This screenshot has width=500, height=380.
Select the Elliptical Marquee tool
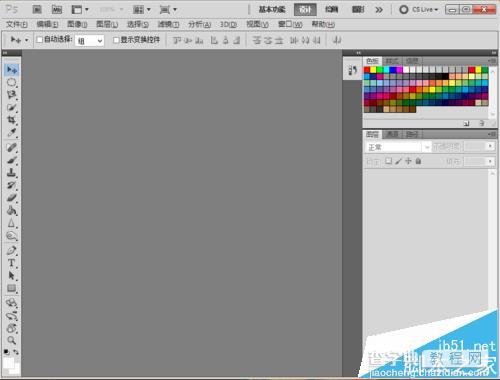(12, 82)
